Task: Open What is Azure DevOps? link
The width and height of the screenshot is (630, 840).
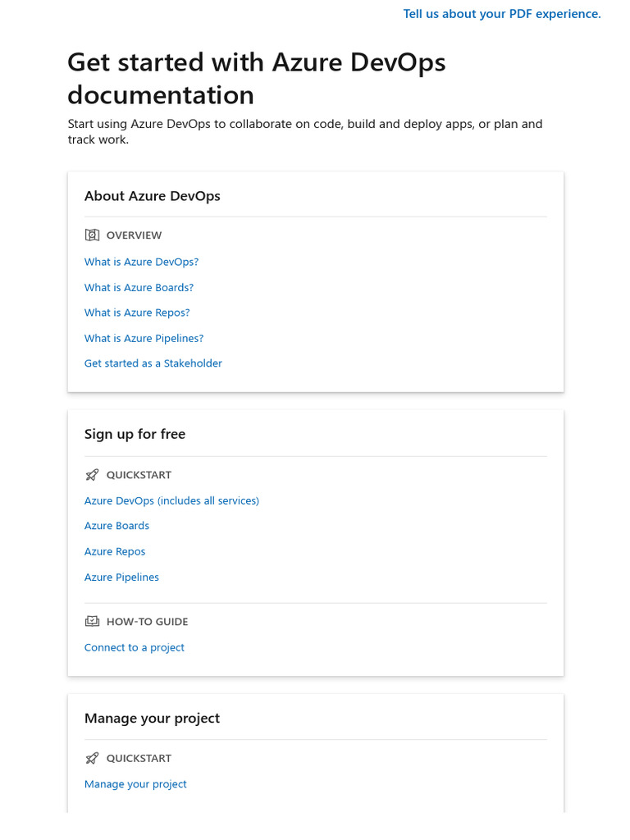Action: [141, 262]
